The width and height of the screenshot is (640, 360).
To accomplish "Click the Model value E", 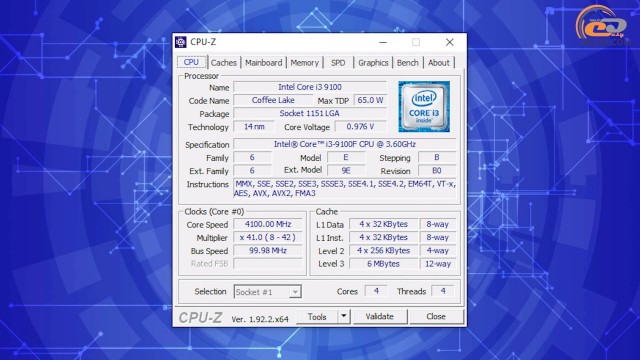I will (346, 157).
